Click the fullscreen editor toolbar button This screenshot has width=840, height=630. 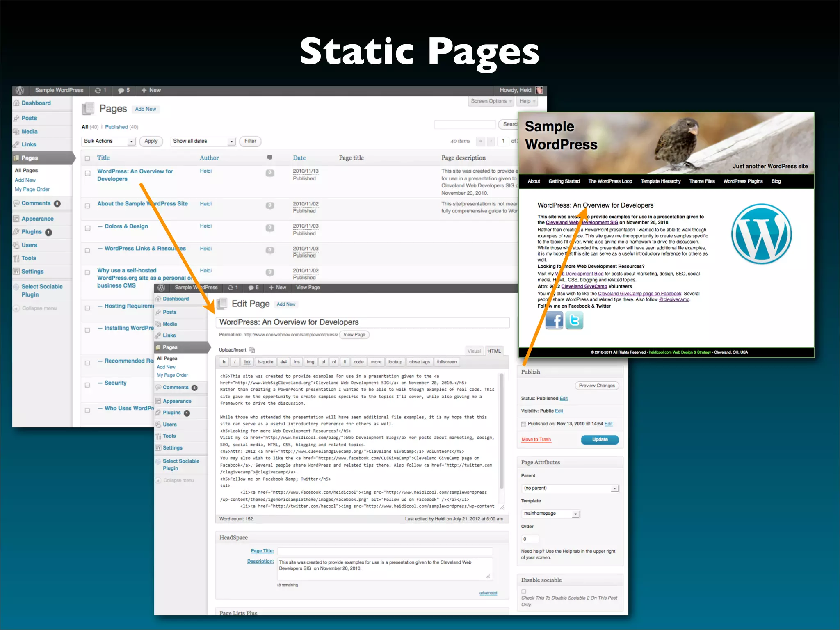pos(447,362)
